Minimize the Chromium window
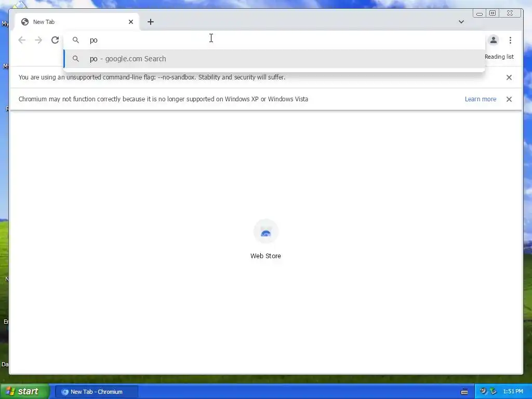 [x=480, y=13]
